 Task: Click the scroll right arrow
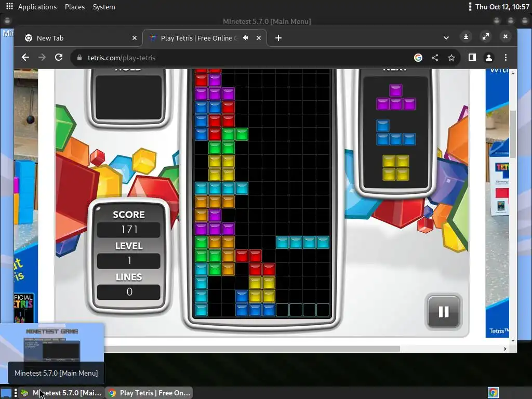[505, 349]
